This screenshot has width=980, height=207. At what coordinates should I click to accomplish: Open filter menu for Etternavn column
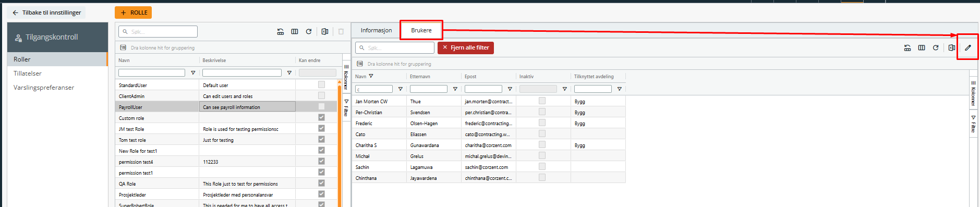point(455,89)
